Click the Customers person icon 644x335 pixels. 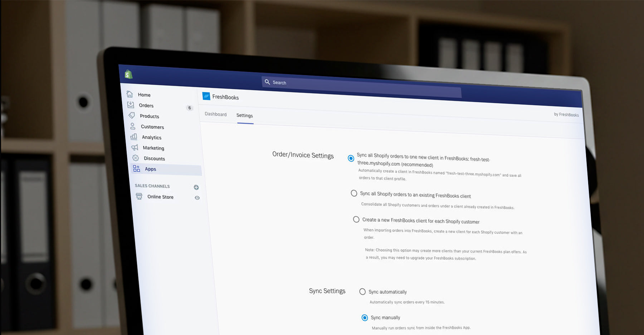133,126
